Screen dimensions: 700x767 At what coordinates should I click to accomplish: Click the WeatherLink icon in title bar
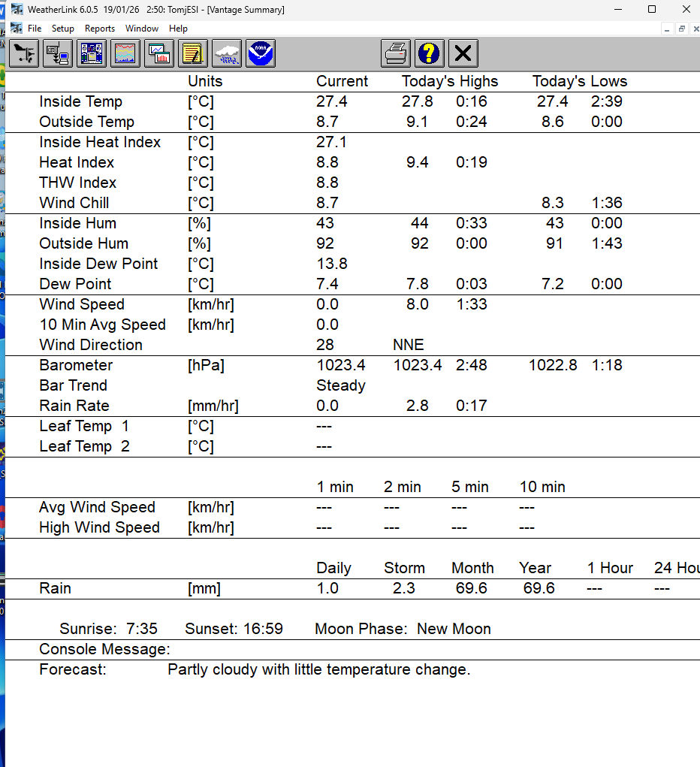(x=17, y=10)
